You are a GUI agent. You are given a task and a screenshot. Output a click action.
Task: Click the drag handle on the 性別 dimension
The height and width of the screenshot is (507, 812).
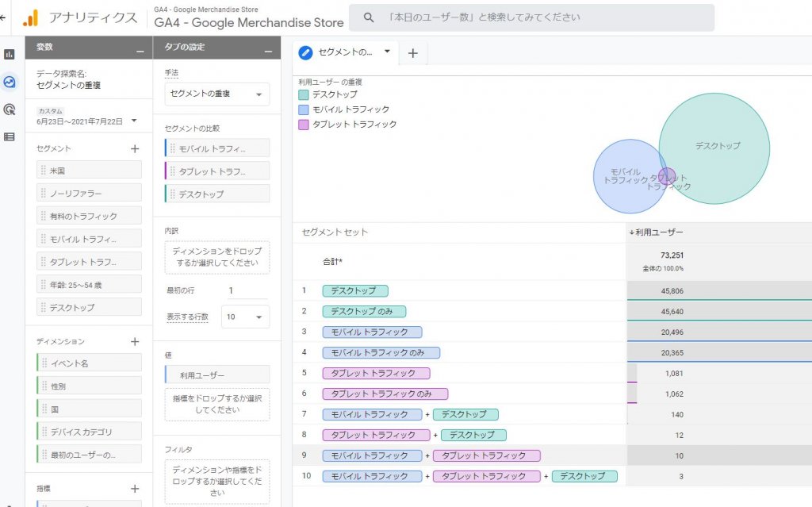[x=44, y=386]
